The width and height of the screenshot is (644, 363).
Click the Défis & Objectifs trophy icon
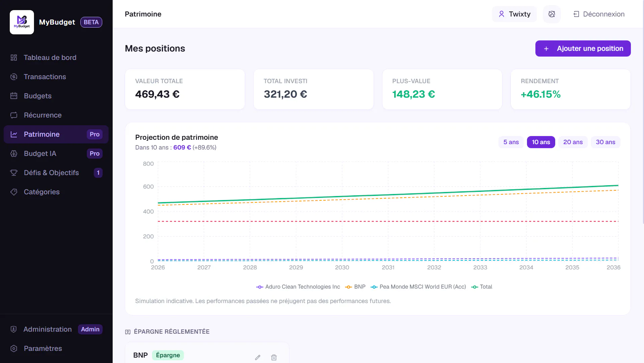tap(14, 173)
